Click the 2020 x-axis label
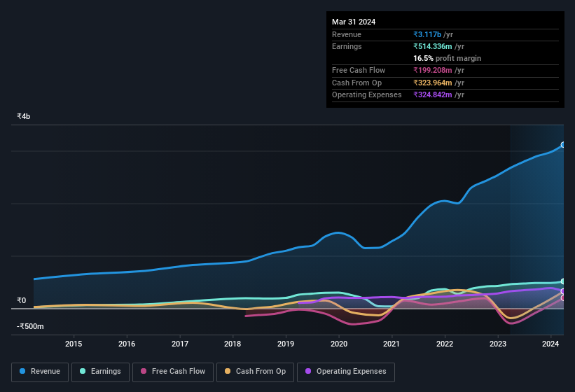Screen dimensions: 575x392 click(339, 344)
